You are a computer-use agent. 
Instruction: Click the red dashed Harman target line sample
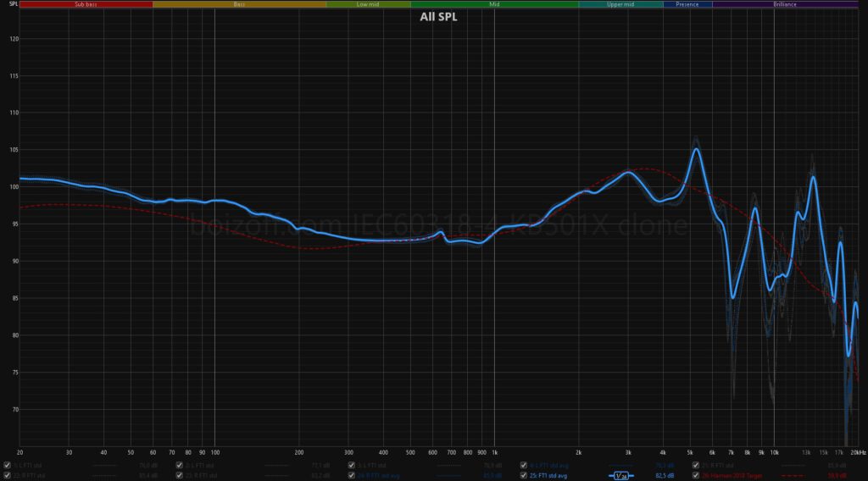pyautogui.click(x=793, y=475)
